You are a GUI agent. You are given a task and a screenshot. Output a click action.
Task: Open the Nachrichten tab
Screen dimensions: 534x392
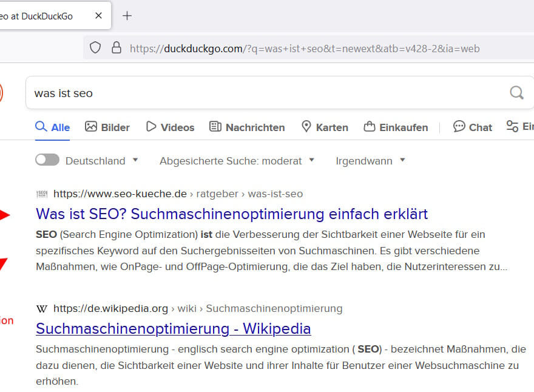[247, 127]
